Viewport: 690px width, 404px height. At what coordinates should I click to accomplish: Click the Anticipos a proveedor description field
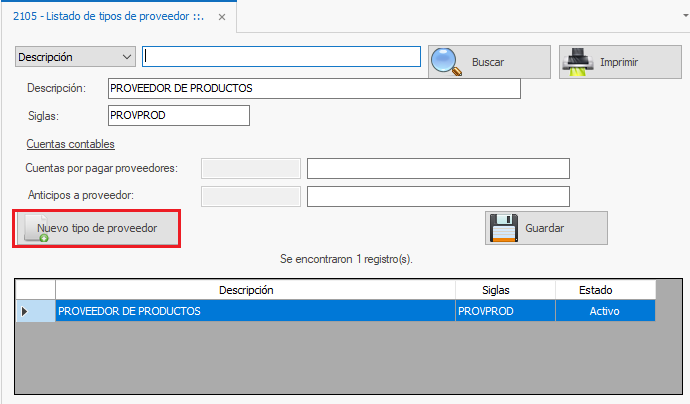click(x=437, y=196)
